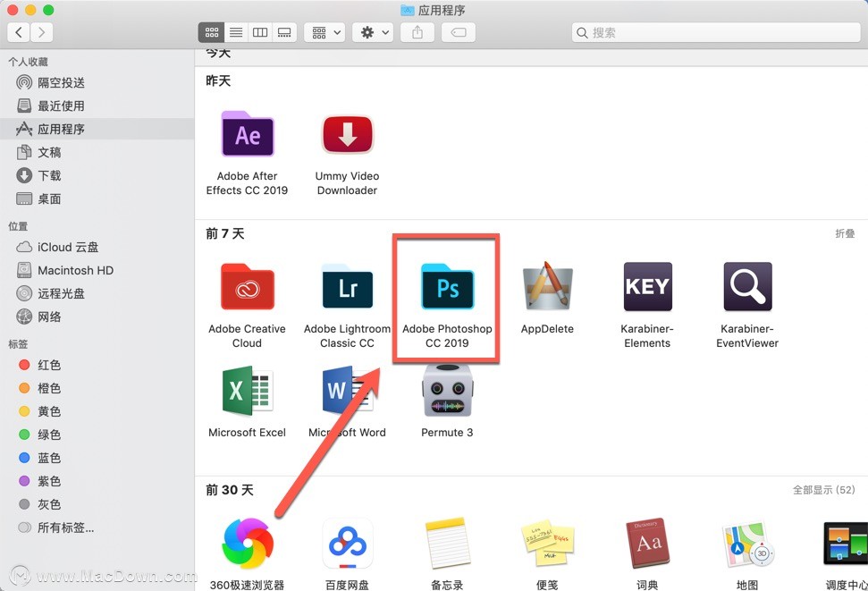868x591 pixels.
Task: Go forward with the right arrow button
Action: (x=41, y=32)
